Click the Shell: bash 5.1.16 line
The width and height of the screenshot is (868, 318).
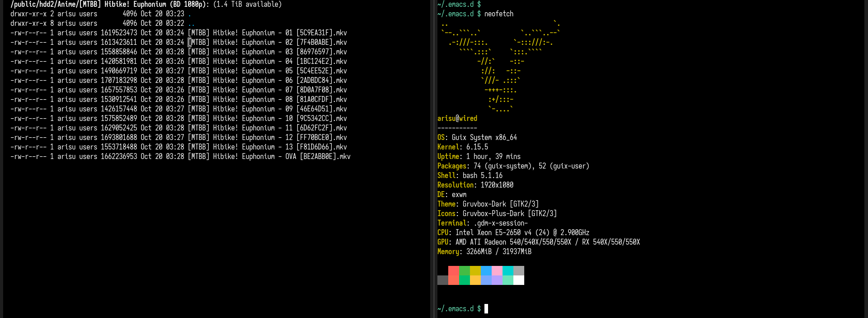coord(470,175)
